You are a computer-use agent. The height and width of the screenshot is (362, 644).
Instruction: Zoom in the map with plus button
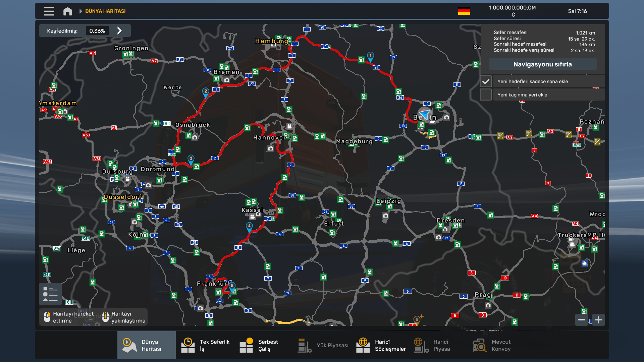[x=598, y=320]
